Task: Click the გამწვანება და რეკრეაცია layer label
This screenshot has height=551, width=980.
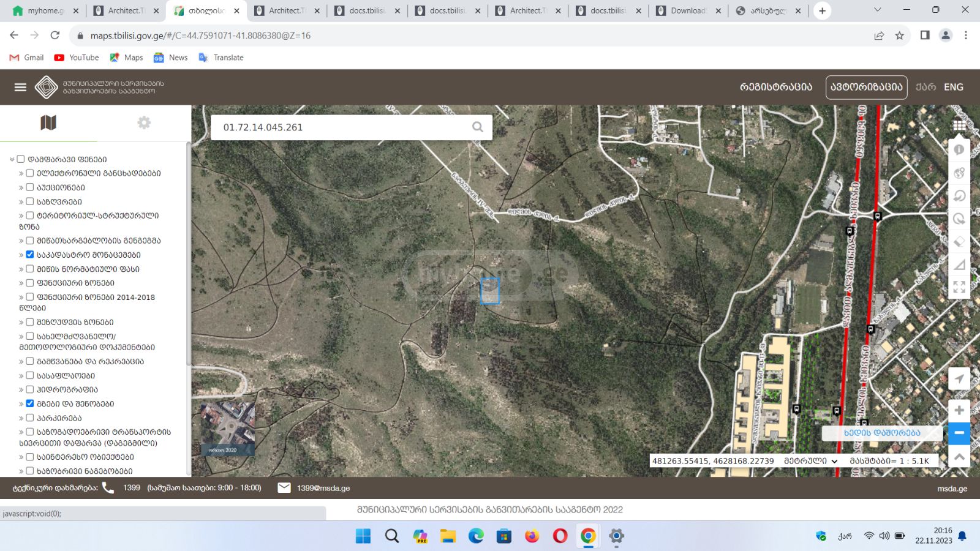Action: click(90, 361)
